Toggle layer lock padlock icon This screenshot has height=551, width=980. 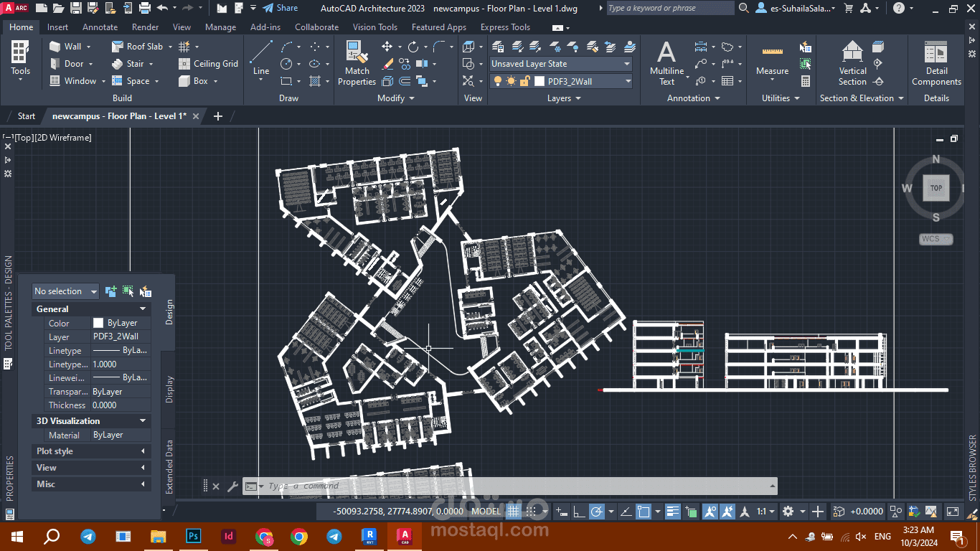click(524, 81)
